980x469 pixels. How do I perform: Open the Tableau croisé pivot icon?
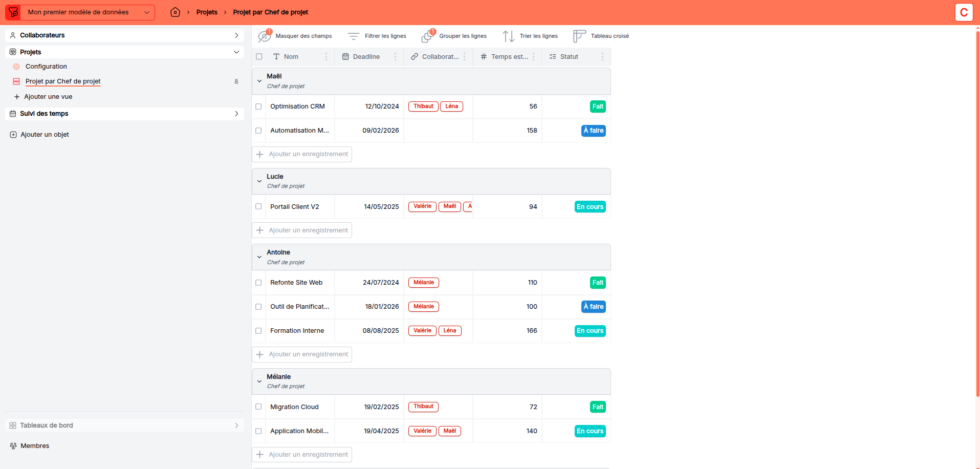(579, 36)
